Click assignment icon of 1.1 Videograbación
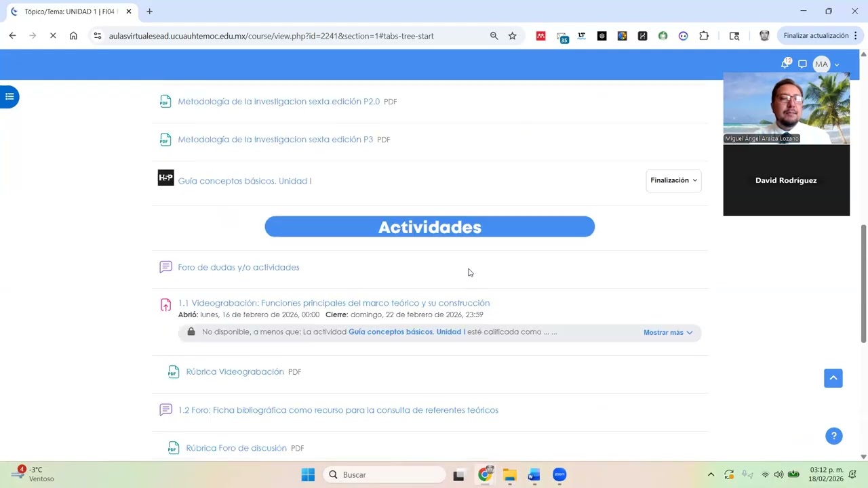The width and height of the screenshot is (868, 488). pos(165,305)
